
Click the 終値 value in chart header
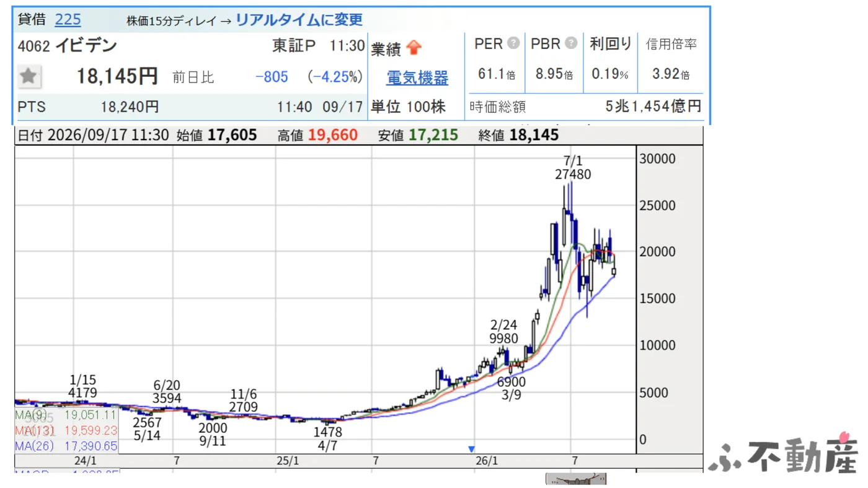click(534, 135)
